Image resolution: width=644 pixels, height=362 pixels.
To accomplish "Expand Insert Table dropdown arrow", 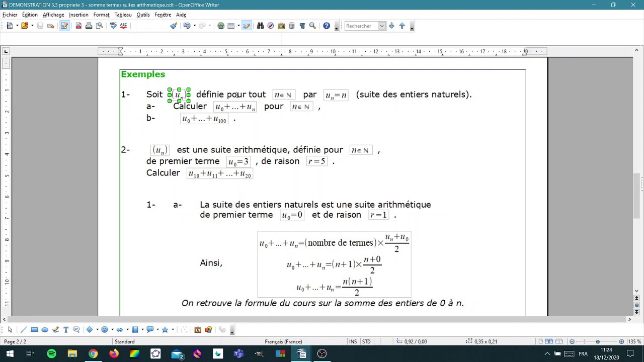I will coord(238,26).
